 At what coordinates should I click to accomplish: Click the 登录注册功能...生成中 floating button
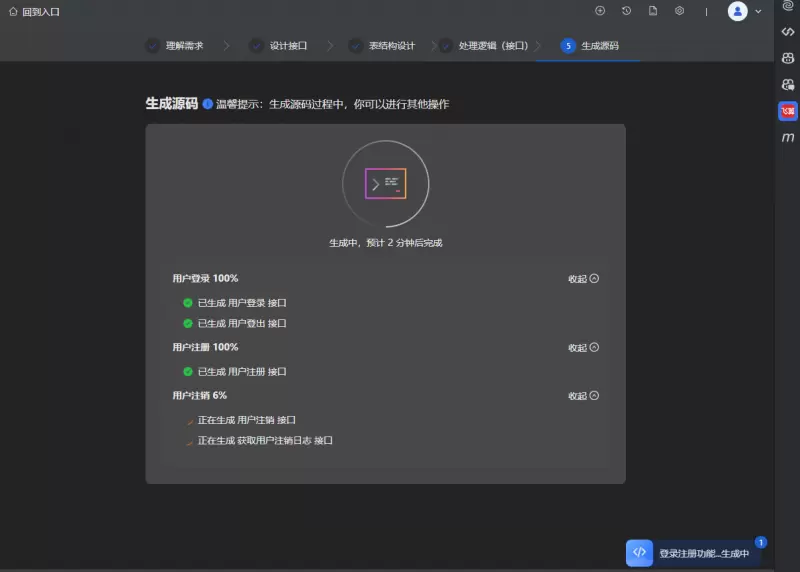[693, 553]
